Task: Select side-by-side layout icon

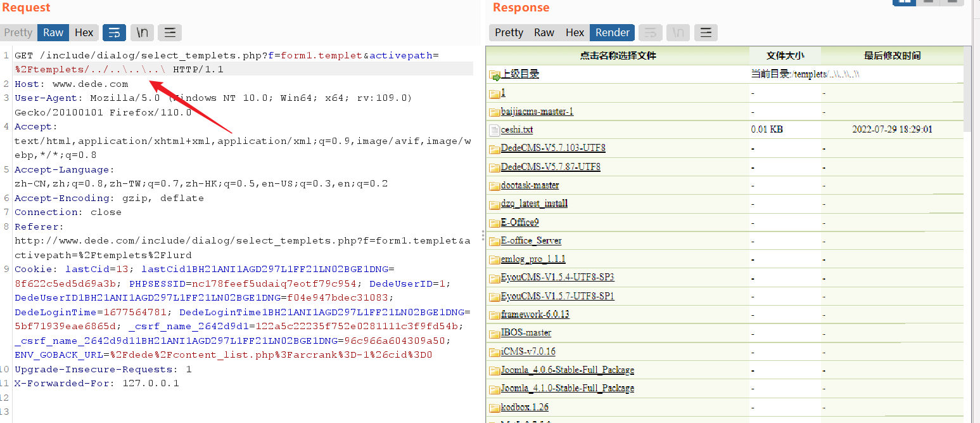Action: (904, 2)
